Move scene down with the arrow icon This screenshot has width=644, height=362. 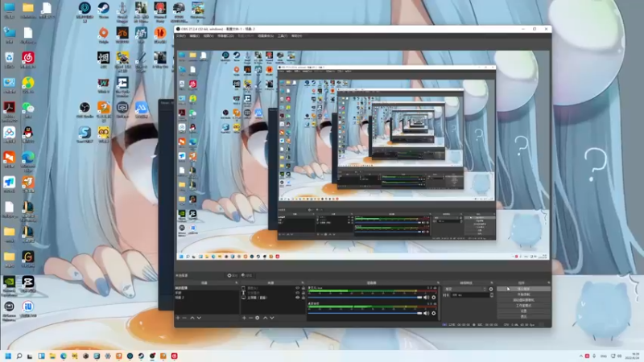[x=199, y=318]
